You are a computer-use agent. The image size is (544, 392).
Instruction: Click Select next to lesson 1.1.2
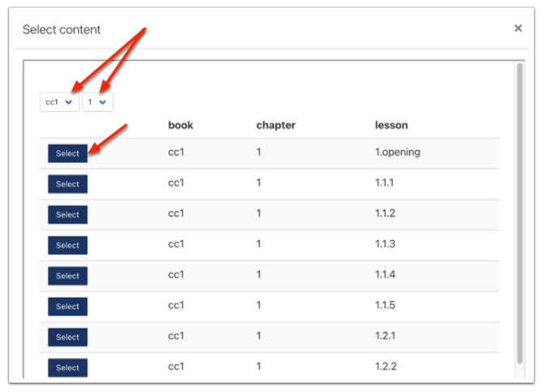point(67,215)
